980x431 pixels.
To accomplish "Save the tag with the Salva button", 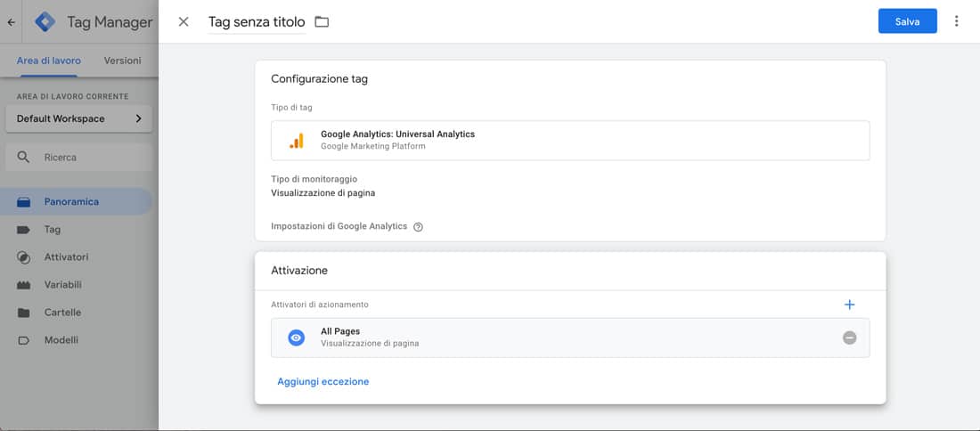I will 908,21.
